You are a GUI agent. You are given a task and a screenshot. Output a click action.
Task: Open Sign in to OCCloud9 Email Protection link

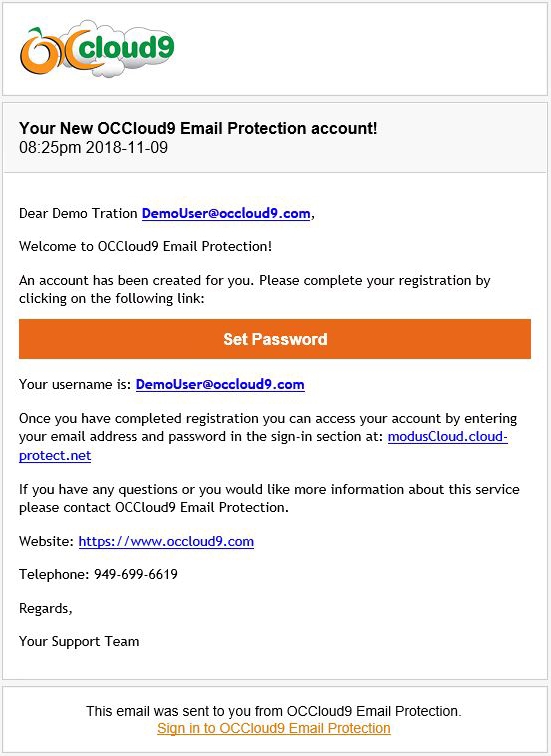[274, 728]
